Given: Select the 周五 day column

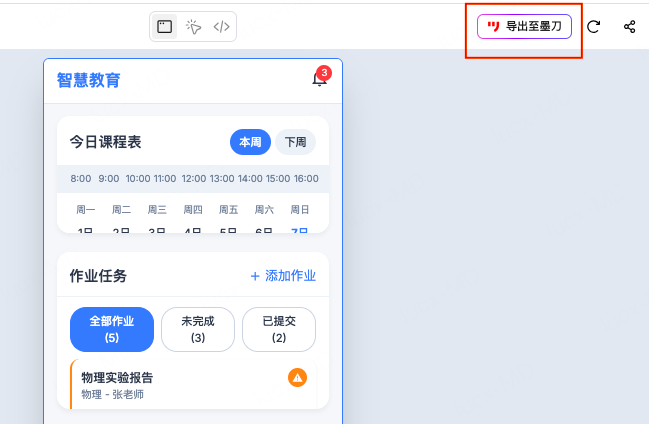Looking at the screenshot, I should (x=228, y=210).
